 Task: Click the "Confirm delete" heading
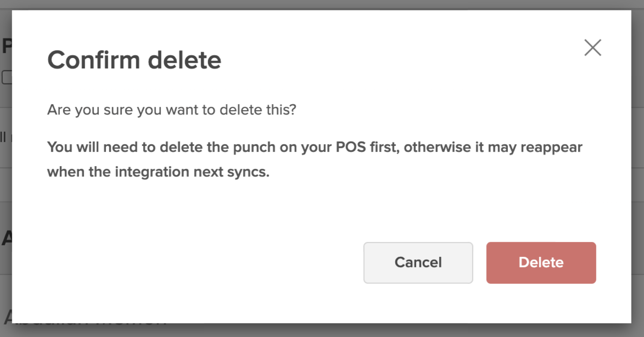tap(134, 60)
